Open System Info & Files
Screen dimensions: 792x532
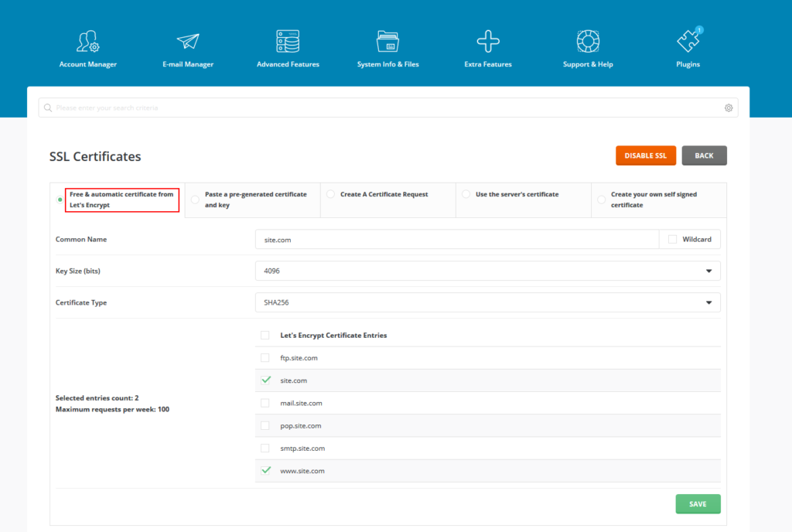pos(387,46)
